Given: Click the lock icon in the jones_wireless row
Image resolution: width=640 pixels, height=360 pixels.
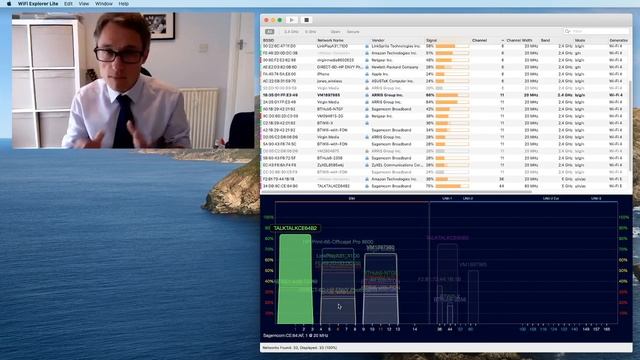Looking at the screenshot, I should [x=367, y=81].
